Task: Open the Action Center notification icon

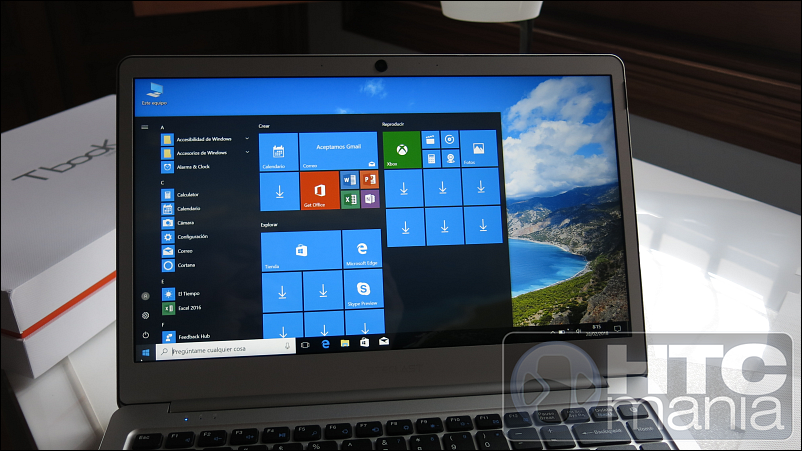Action: point(617,328)
